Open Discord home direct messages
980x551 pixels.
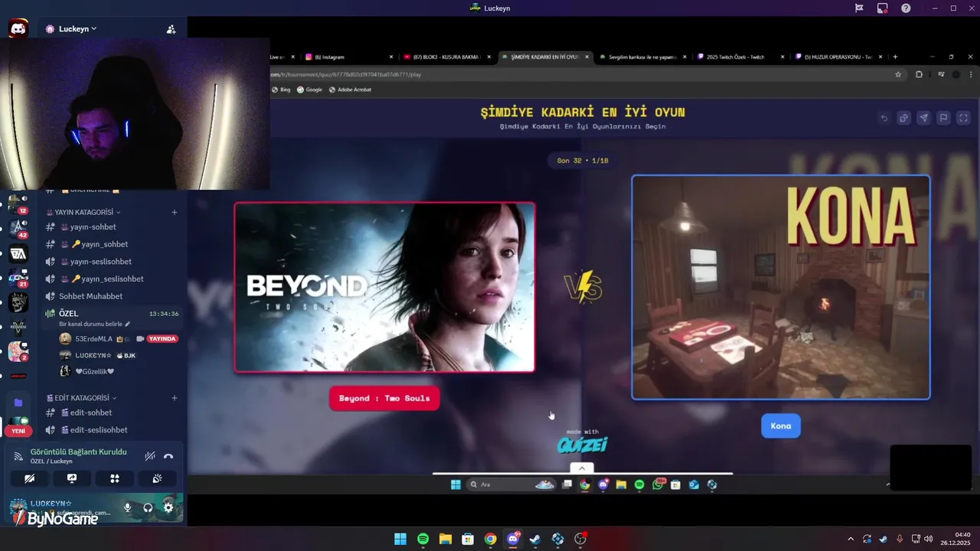(x=18, y=29)
